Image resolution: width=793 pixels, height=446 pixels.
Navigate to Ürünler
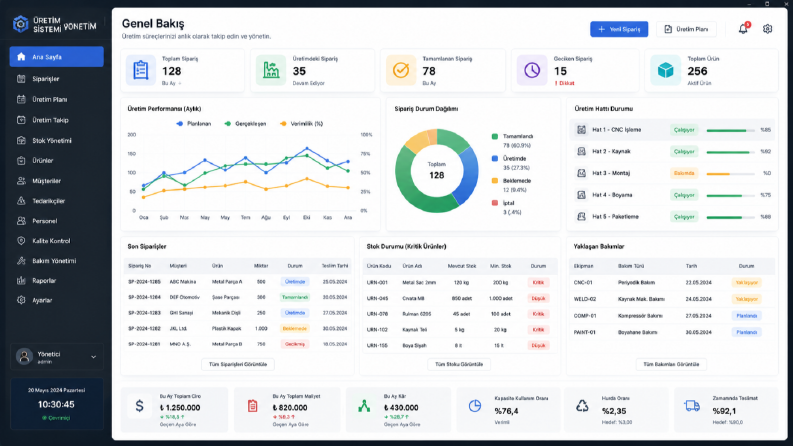tap(57, 160)
